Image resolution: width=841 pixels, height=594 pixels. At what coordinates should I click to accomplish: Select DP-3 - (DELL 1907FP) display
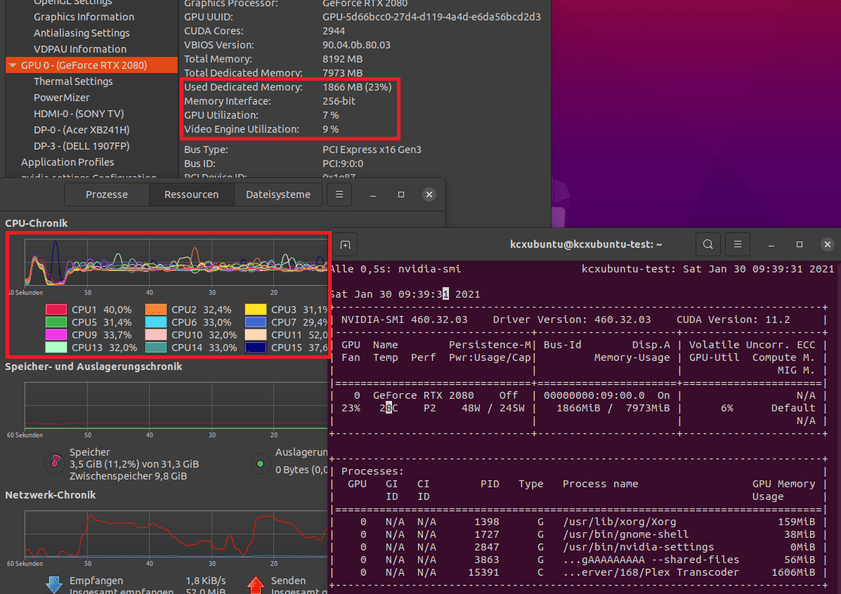point(82,145)
